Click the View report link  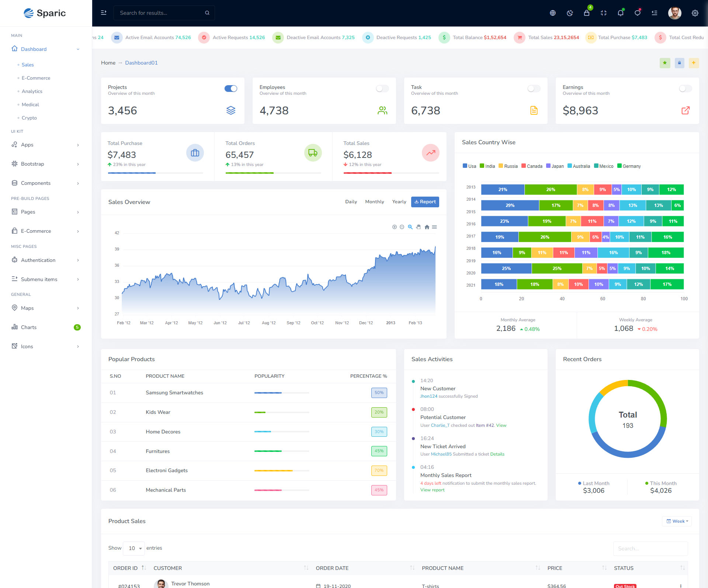pos(432,490)
